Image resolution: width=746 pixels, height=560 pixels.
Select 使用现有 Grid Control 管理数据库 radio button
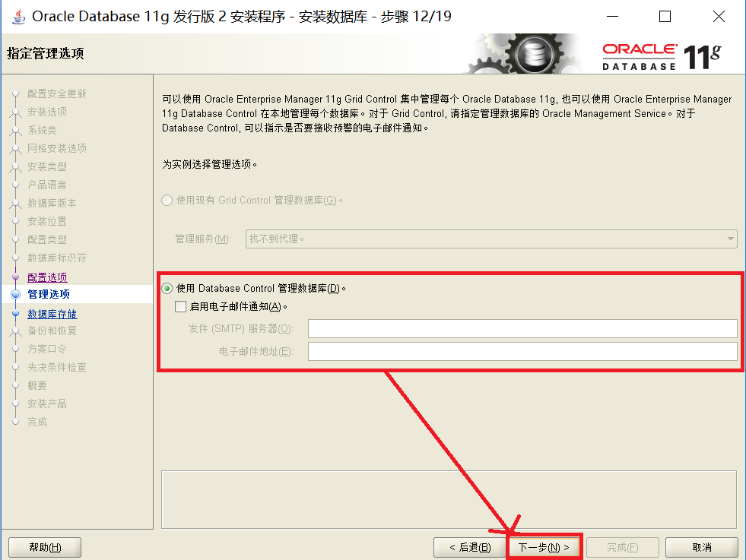(x=167, y=200)
